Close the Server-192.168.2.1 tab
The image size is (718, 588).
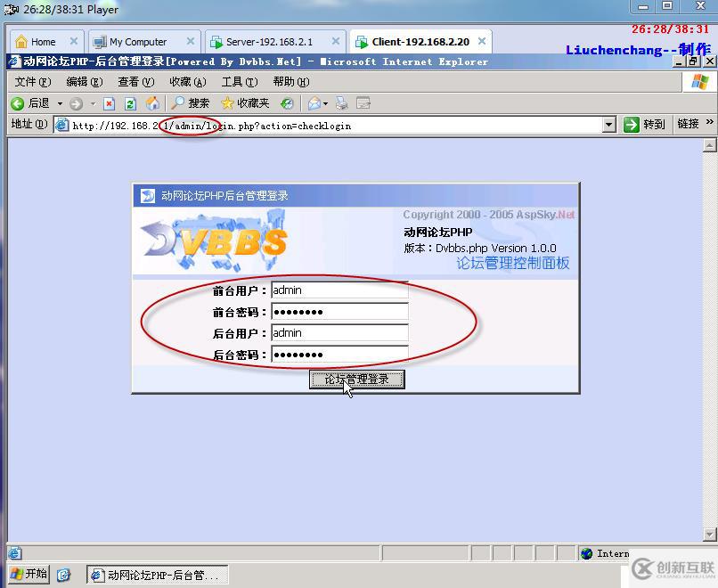[x=336, y=41]
